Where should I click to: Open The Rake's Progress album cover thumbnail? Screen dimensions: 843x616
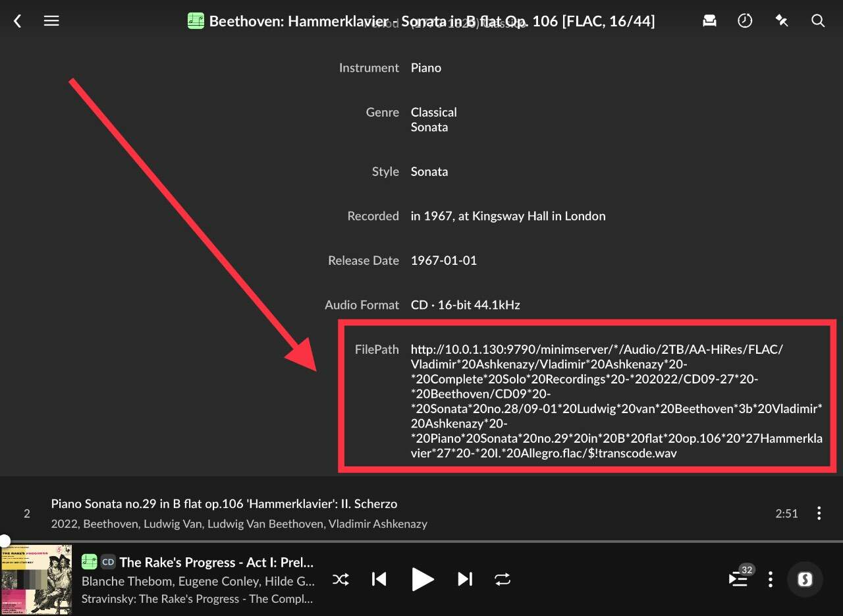(x=36, y=580)
